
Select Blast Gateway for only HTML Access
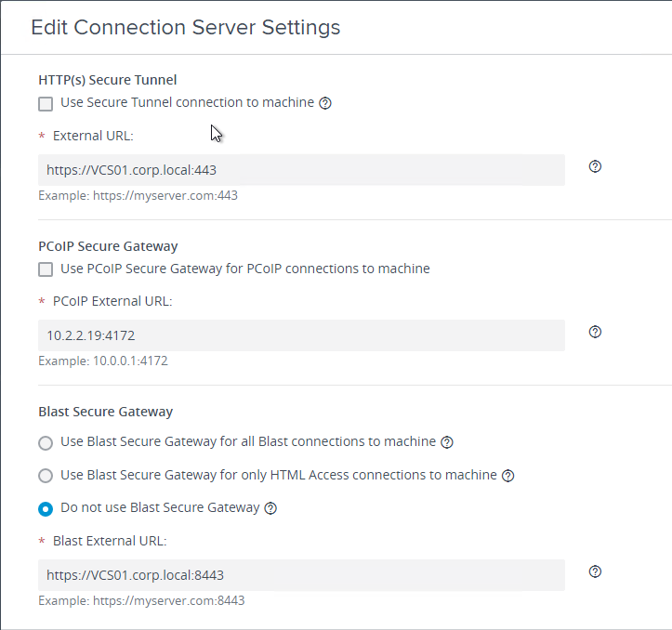[46, 476]
